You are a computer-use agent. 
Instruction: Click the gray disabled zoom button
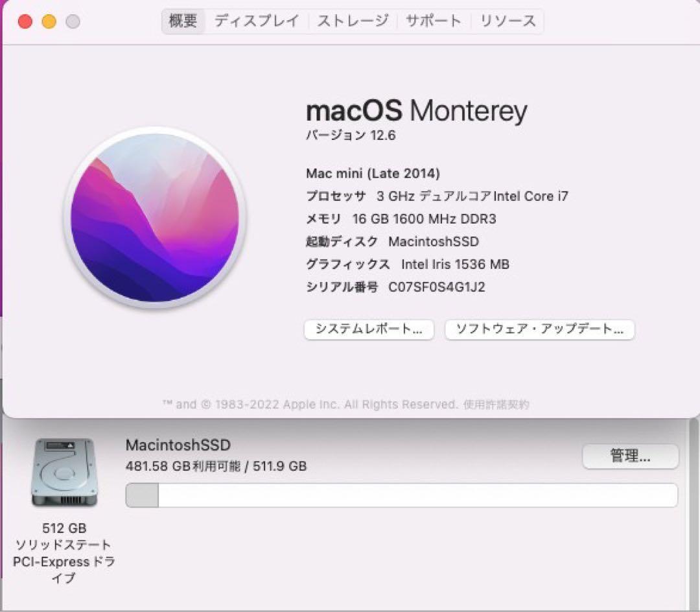73,21
